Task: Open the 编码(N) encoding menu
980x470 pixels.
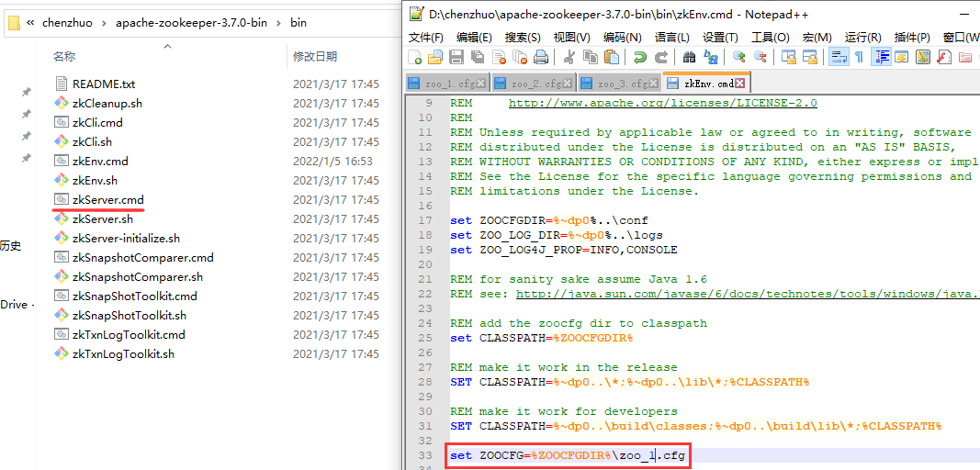Action: coord(622,37)
